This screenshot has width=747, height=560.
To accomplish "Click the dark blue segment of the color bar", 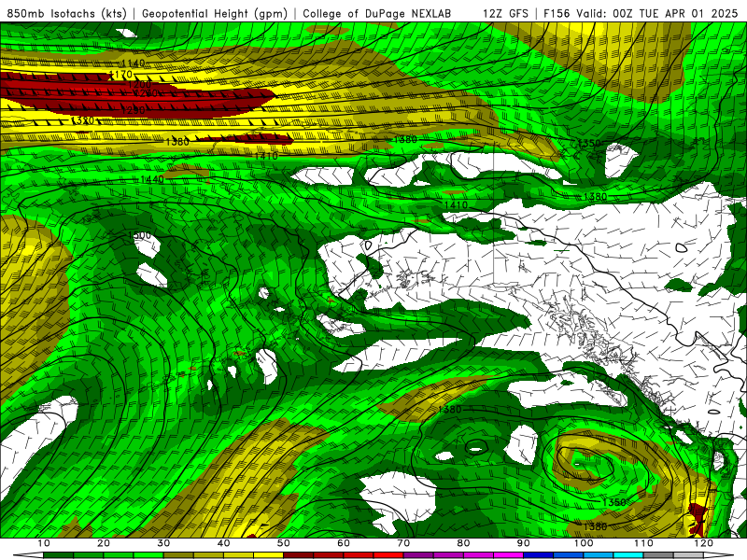I will [538, 555].
